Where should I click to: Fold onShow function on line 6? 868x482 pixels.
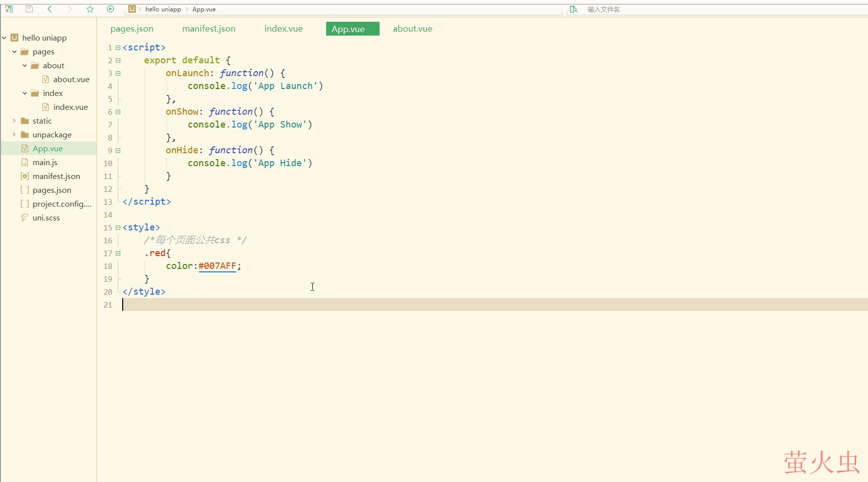118,112
